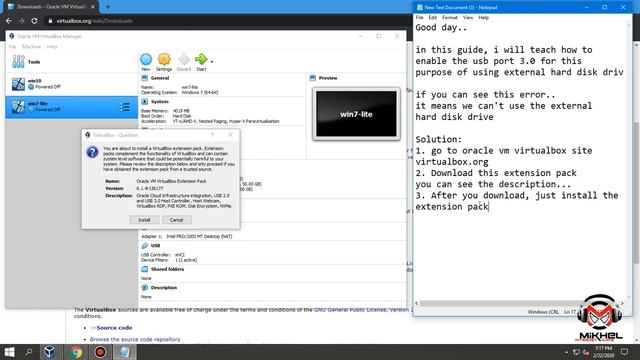
Task: Open VirtualBox Manager Machine menu
Action: [31, 47]
